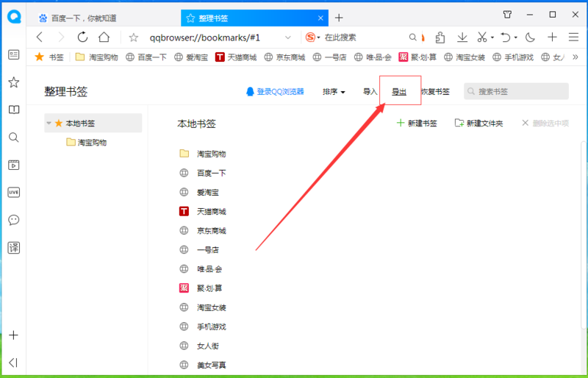Expand the undo closed-tab dropdown arrow
This screenshot has width=588, height=378.
pyautogui.click(x=516, y=38)
